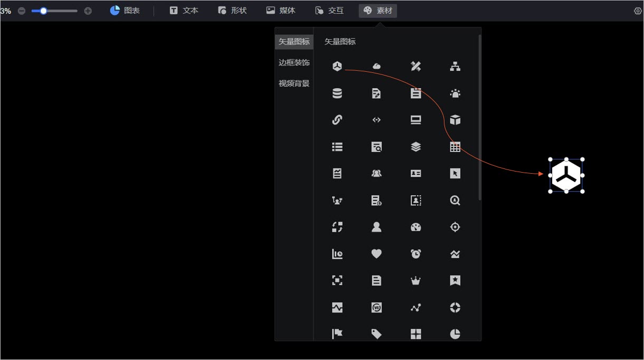Open settings via the gear icon
The image size is (644, 360).
(638, 11)
